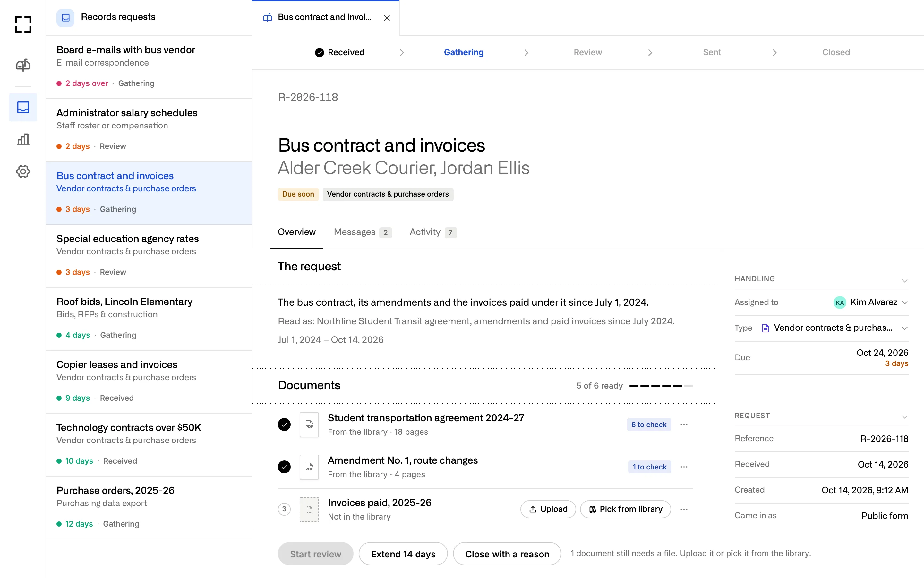The width and height of the screenshot is (924, 578).
Task: Click the documents ready progress bar
Action: click(x=661, y=386)
